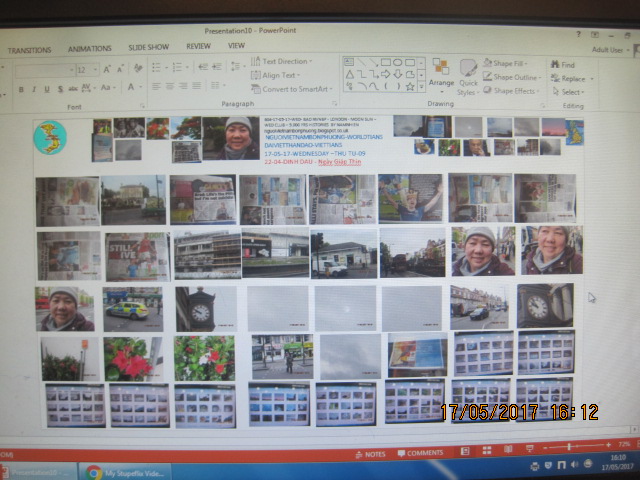Open the Arrange menu
This screenshot has width=640, height=480.
click(441, 75)
